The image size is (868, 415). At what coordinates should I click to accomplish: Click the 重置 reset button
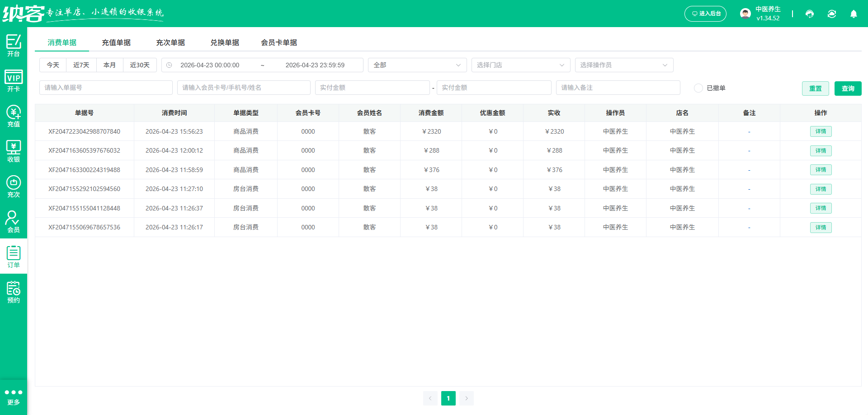coord(816,88)
